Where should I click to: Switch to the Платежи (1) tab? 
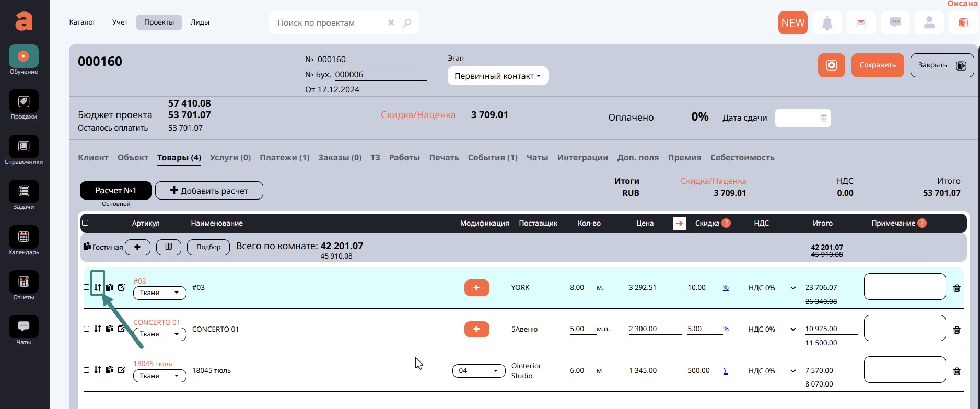[284, 158]
